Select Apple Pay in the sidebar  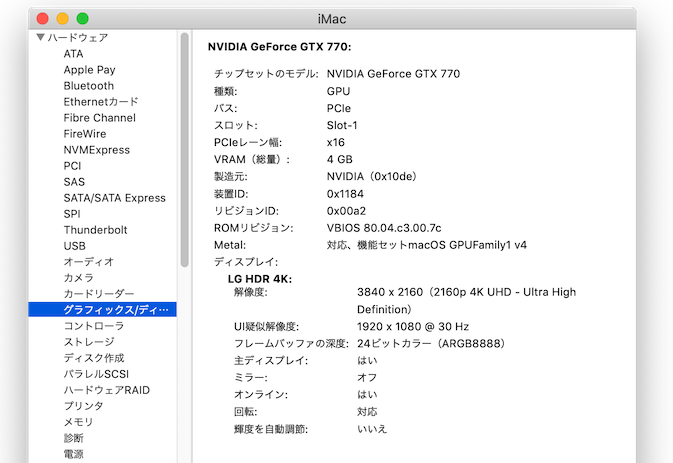coord(89,70)
